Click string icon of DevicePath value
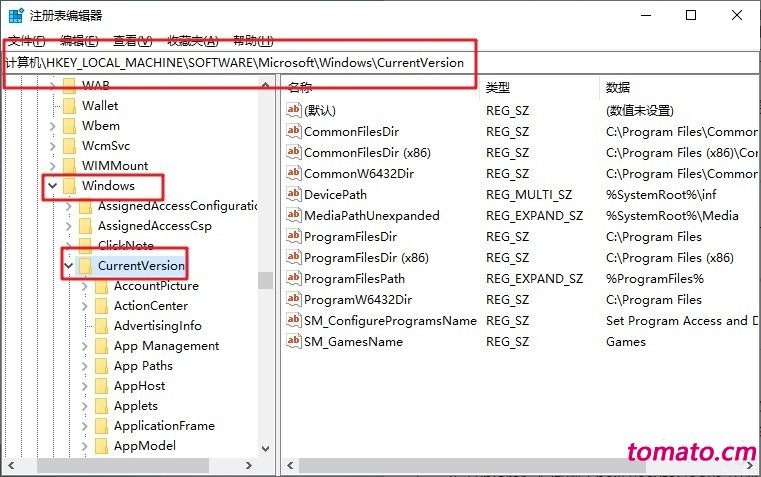761x477 pixels. 293,194
